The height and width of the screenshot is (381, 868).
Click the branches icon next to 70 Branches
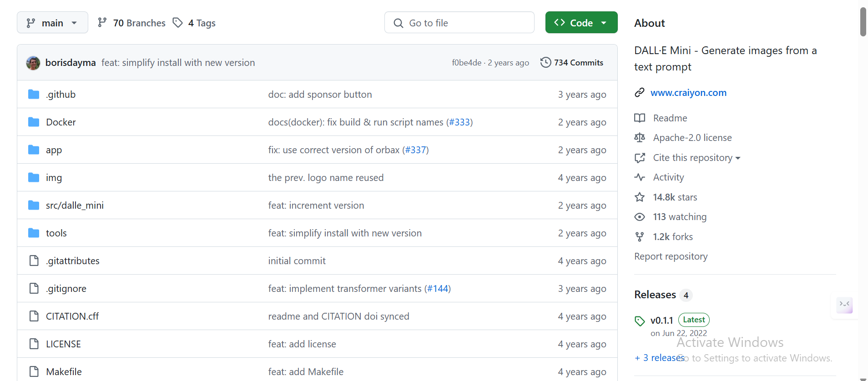(102, 22)
